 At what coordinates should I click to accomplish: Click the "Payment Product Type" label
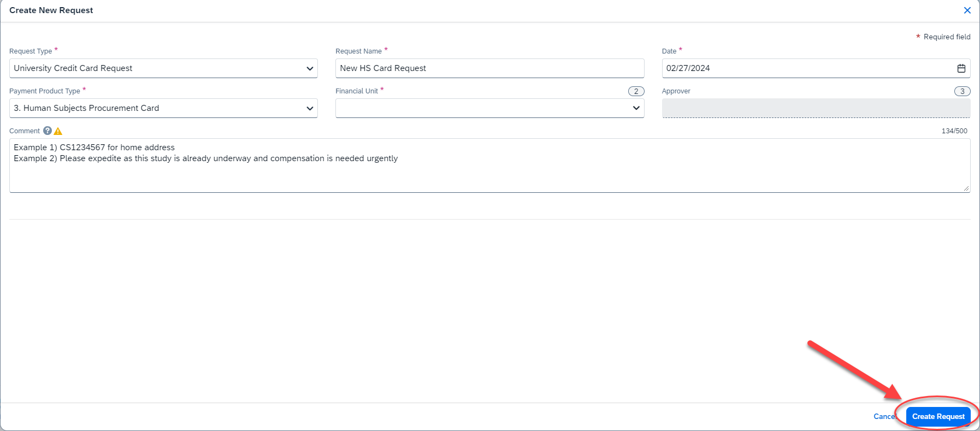[x=45, y=91]
